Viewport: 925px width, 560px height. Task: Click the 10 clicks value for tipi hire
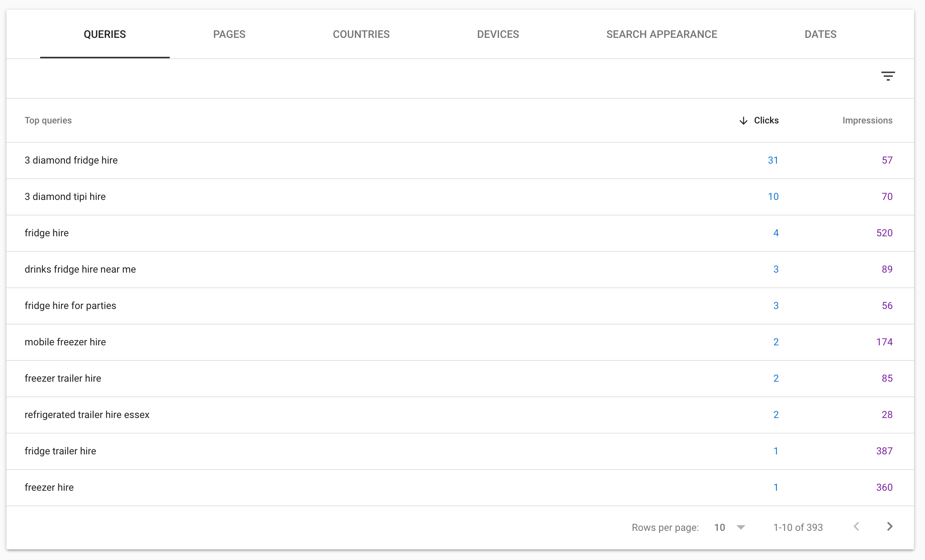(773, 197)
